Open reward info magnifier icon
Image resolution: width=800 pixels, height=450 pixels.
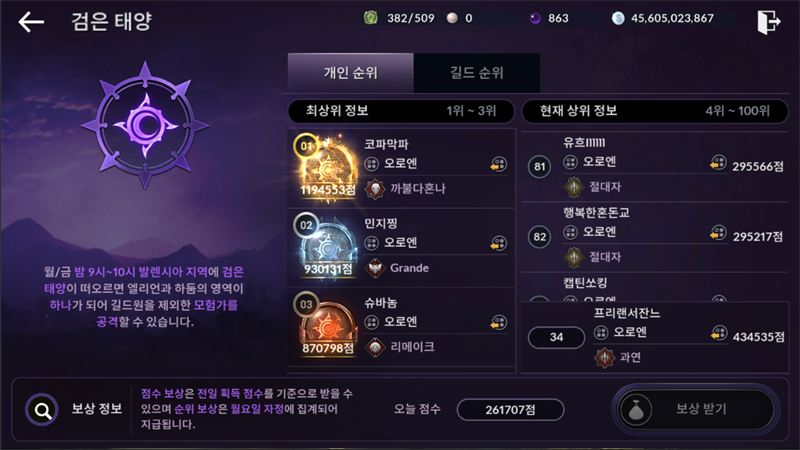pos(42,409)
